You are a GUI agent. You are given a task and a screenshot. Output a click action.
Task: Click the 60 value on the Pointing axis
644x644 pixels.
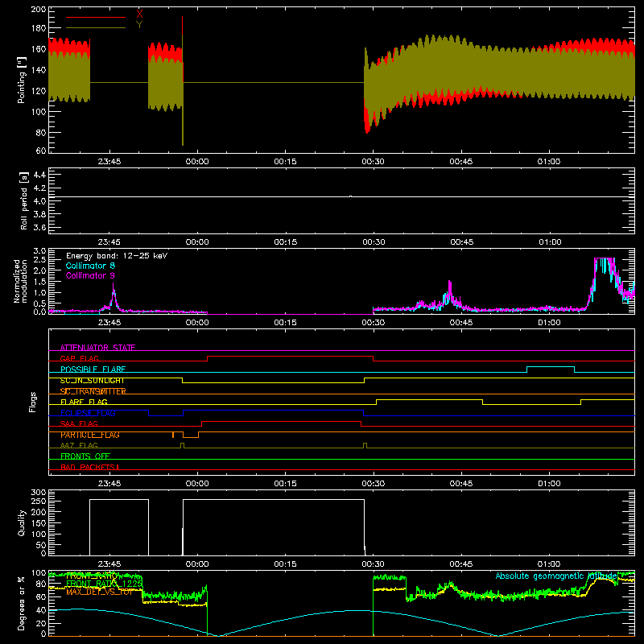point(41,151)
